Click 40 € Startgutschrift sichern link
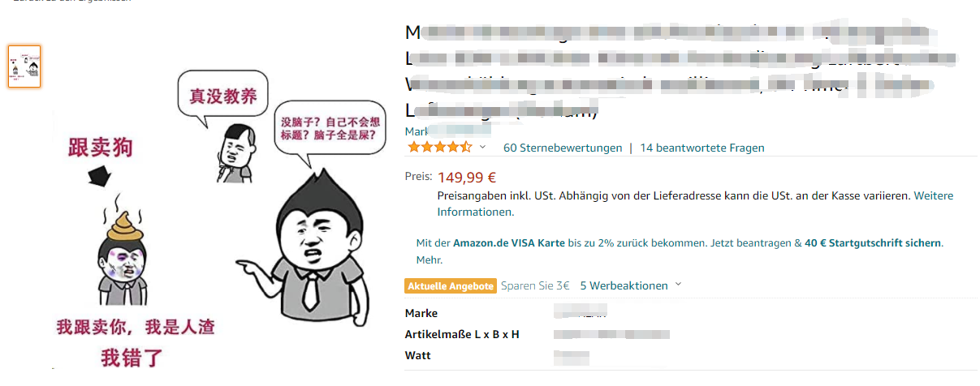 coord(873,242)
